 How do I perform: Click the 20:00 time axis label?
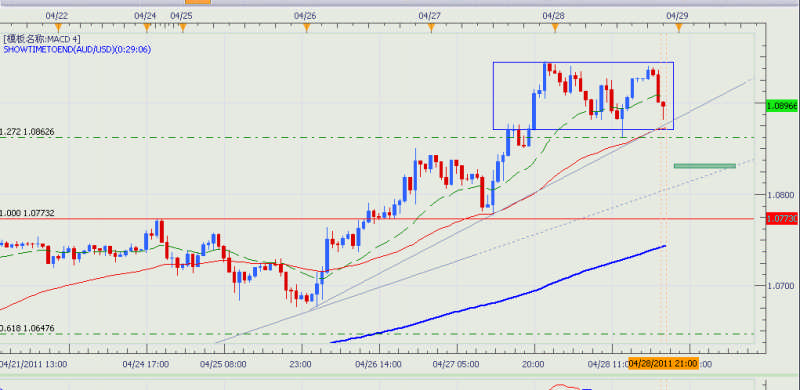click(x=534, y=364)
